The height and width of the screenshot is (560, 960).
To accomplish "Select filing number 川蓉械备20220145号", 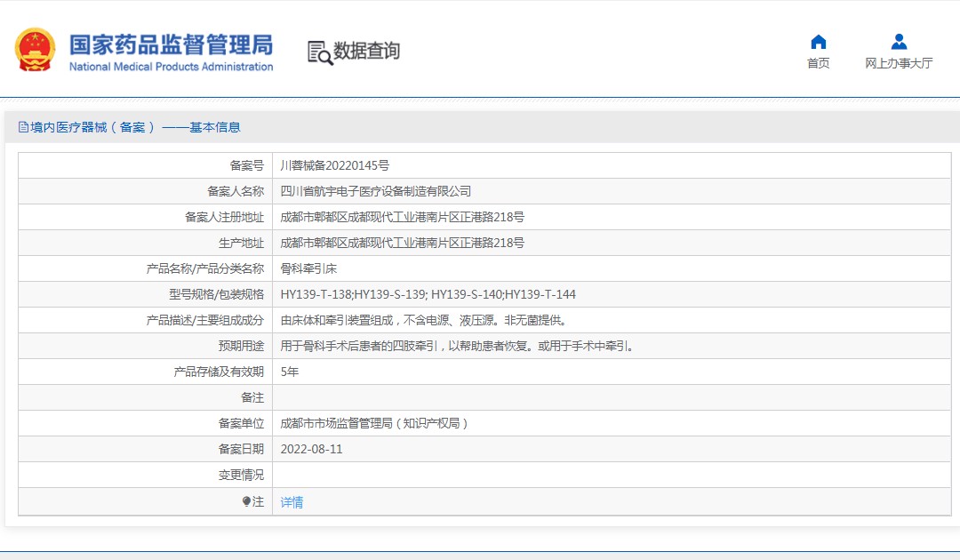I will tap(334, 165).
